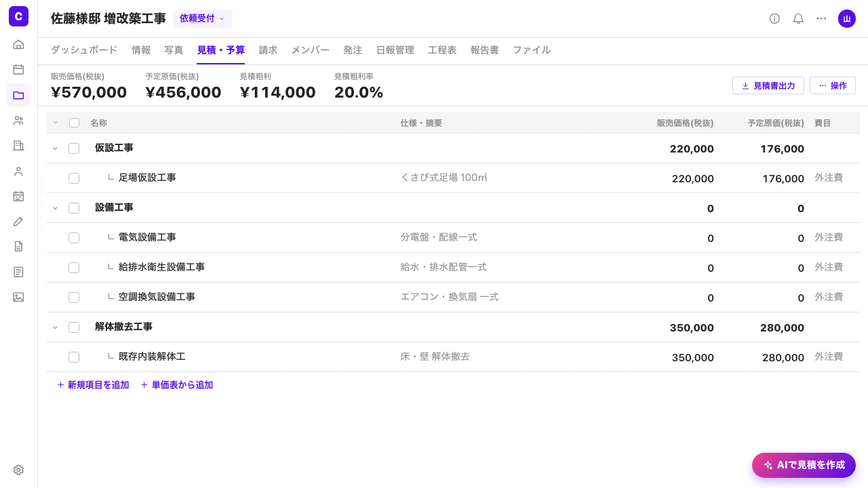Open the list report icon in the sidebar
This screenshot has width=868, height=488.
click(x=18, y=272)
